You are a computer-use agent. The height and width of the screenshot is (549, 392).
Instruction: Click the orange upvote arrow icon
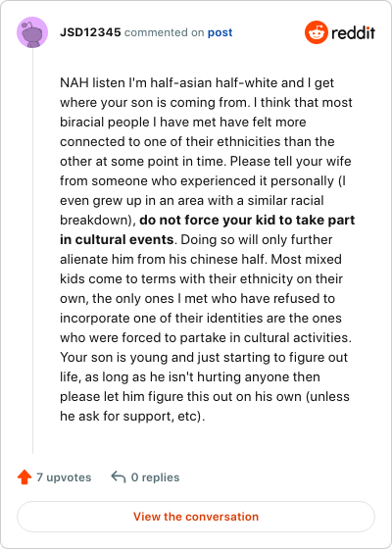click(x=24, y=477)
